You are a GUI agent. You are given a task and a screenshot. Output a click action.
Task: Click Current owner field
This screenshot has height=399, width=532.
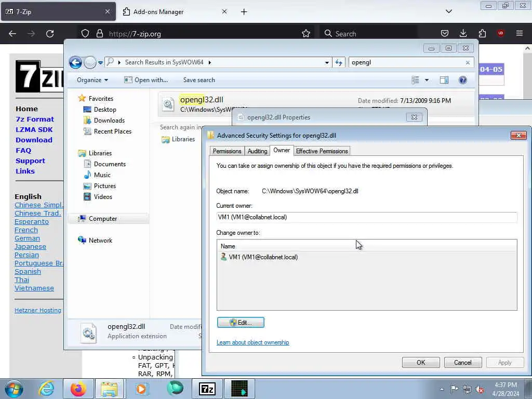click(x=367, y=217)
